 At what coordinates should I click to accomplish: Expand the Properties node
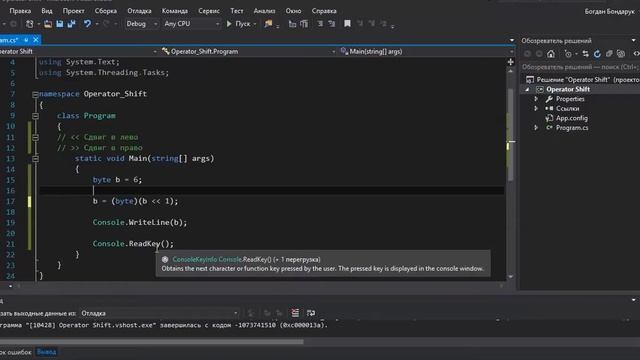[536, 99]
